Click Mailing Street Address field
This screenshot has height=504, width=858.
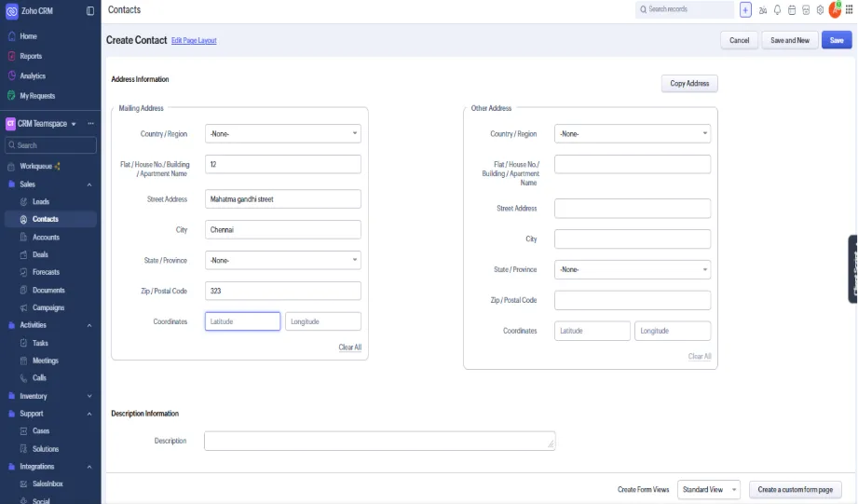pos(283,199)
